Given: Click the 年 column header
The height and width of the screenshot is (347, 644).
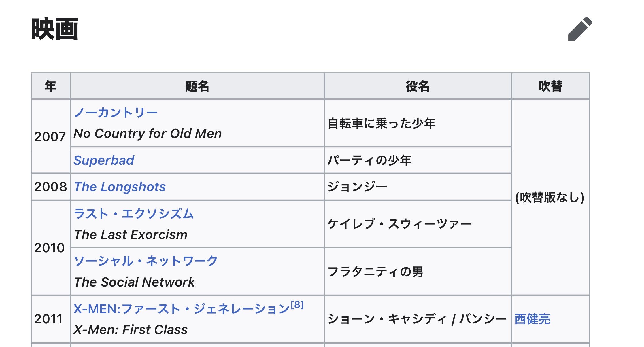Looking at the screenshot, I should coord(50,86).
